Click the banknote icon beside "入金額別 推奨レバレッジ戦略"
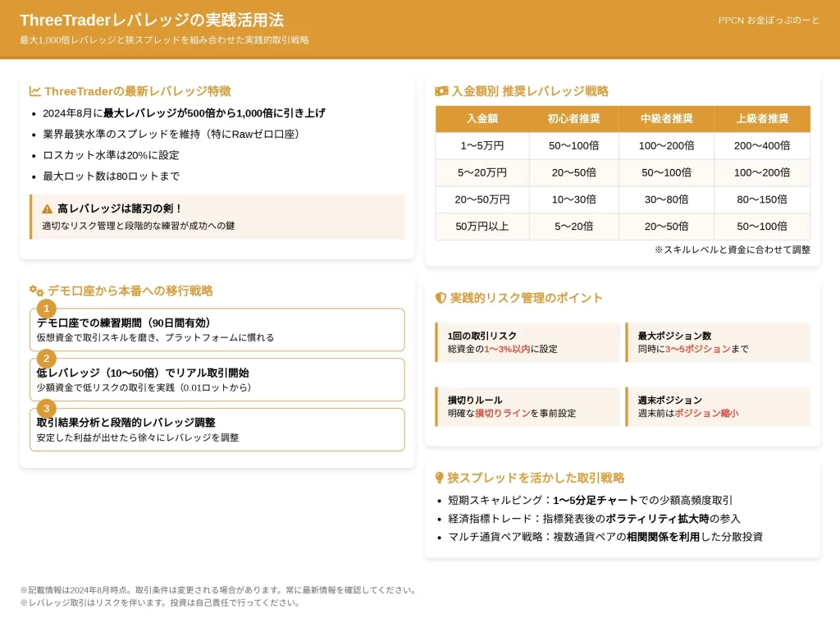Viewport: 840px width, 623px height. (x=441, y=91)
